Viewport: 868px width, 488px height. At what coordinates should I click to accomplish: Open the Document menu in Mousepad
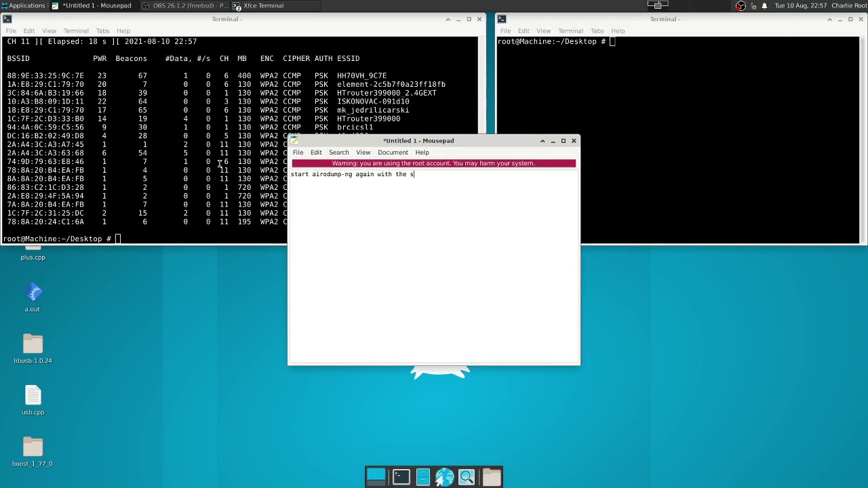click(393, 152)
